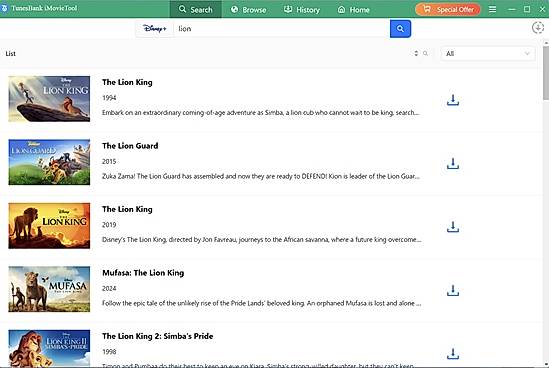Download The Lion King 2: Simba's Pride
Viewport: 549px width, 368px height.
click(x=453, y=354)
